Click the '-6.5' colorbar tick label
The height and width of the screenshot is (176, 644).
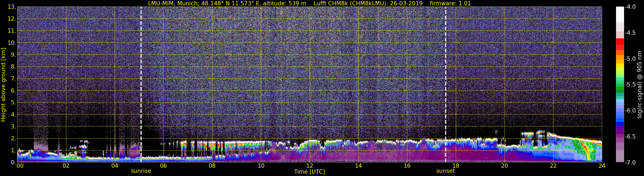point(630,137)
